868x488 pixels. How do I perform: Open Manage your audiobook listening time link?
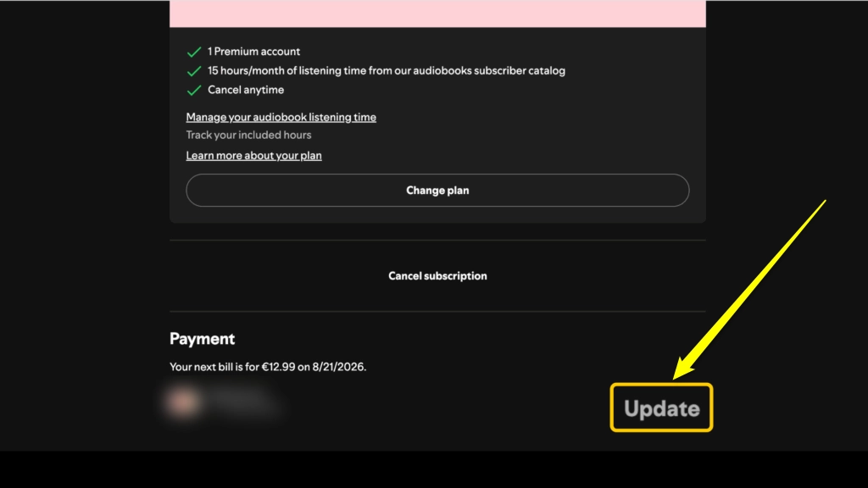[x=281, y=117]
